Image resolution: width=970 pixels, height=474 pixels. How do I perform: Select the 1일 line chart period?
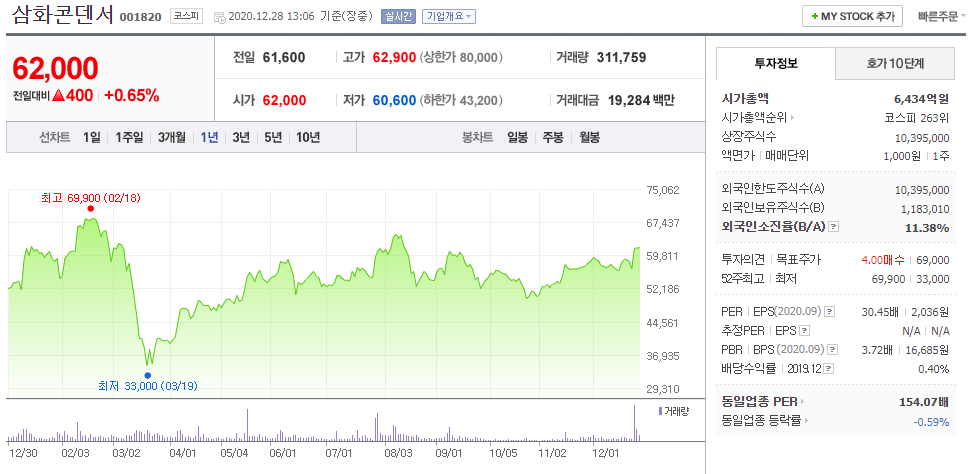pyautogui.click(x=91, y=137)
